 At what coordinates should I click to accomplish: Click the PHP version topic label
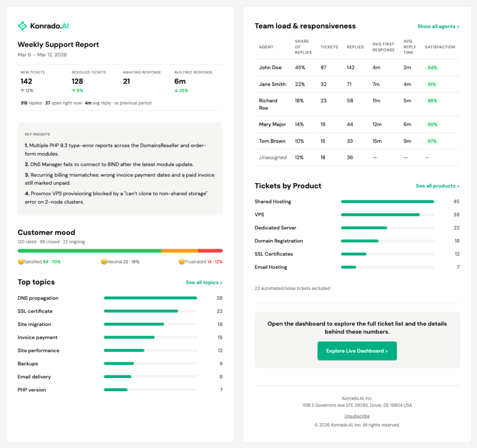click(32, 390)
